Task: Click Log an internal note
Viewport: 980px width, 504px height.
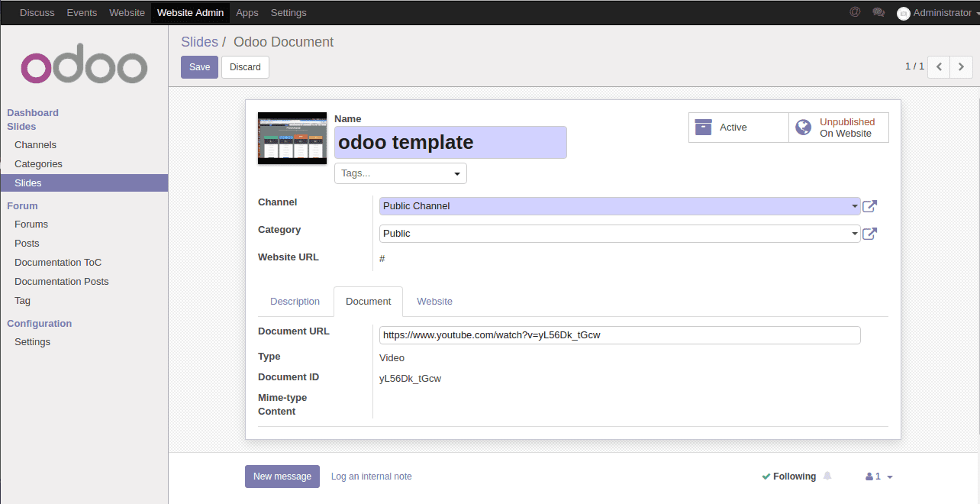Action: click(371, 477)
